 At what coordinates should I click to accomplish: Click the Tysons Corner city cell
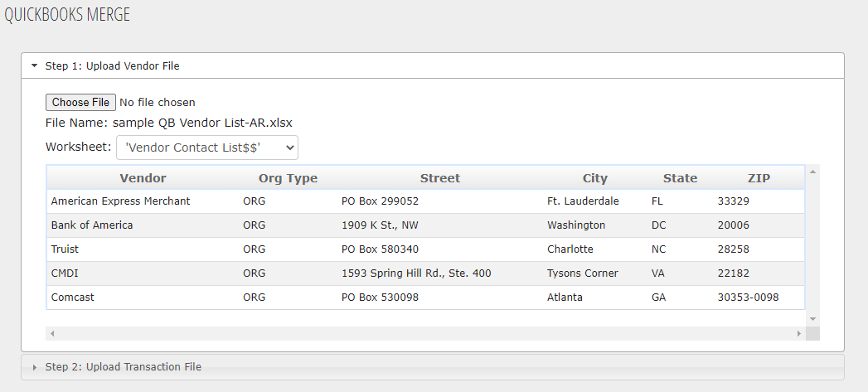[595, 273]
